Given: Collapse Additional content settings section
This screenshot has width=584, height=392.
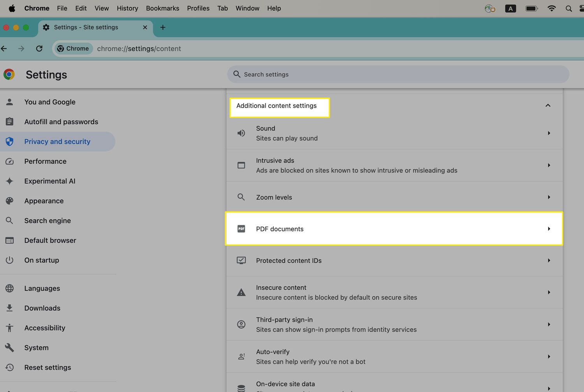Looking at the screenshot, I should [x=548, y=105].
